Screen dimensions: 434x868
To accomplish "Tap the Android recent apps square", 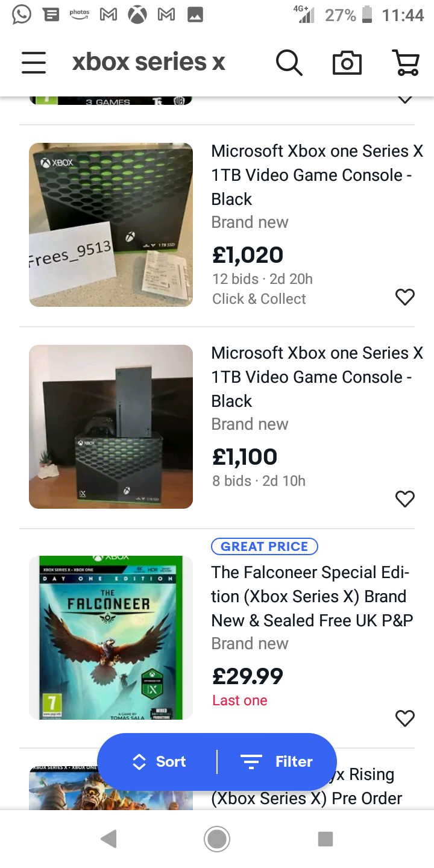I will tap(325, 839).
